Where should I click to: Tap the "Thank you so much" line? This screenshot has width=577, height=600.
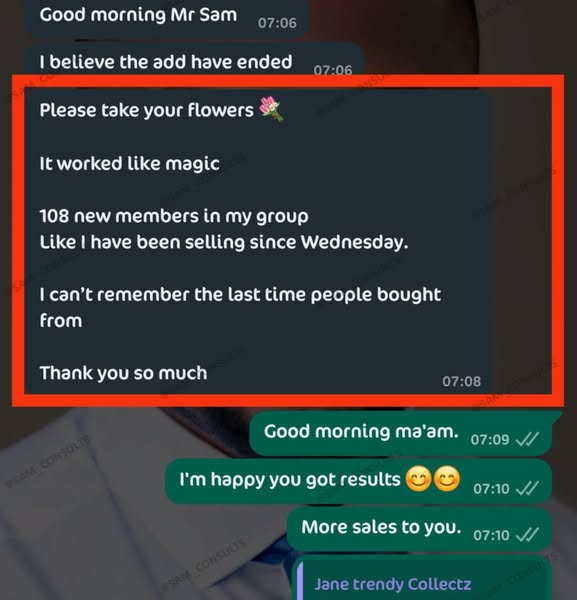click(x=123, y=373)
